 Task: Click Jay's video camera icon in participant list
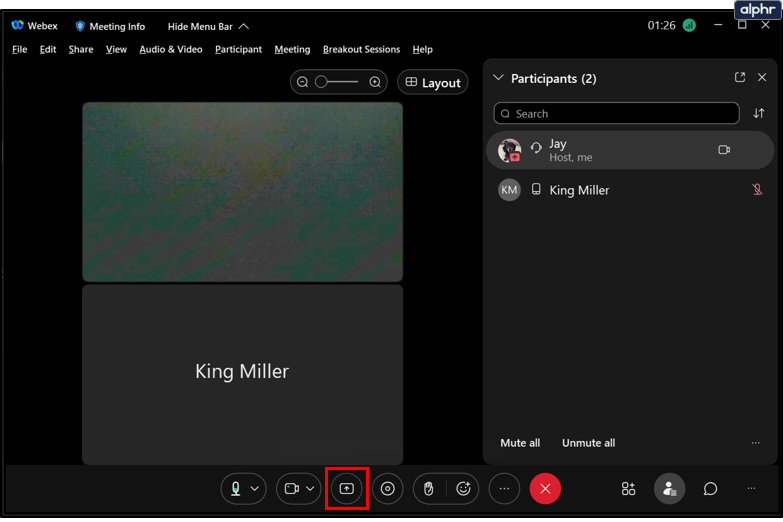[x=724, y=150]
